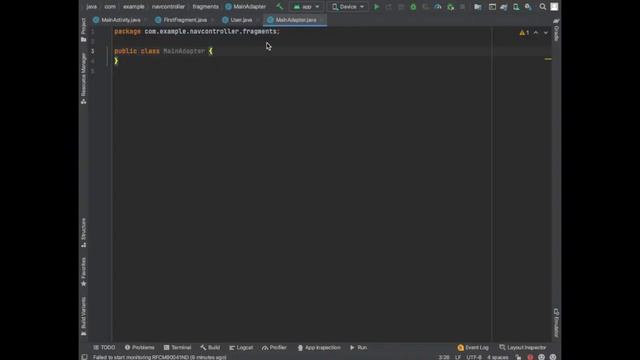640x360 pixels.
Task: Click the Device File Explorer folder icon
Action: click(x=478, y=7)
